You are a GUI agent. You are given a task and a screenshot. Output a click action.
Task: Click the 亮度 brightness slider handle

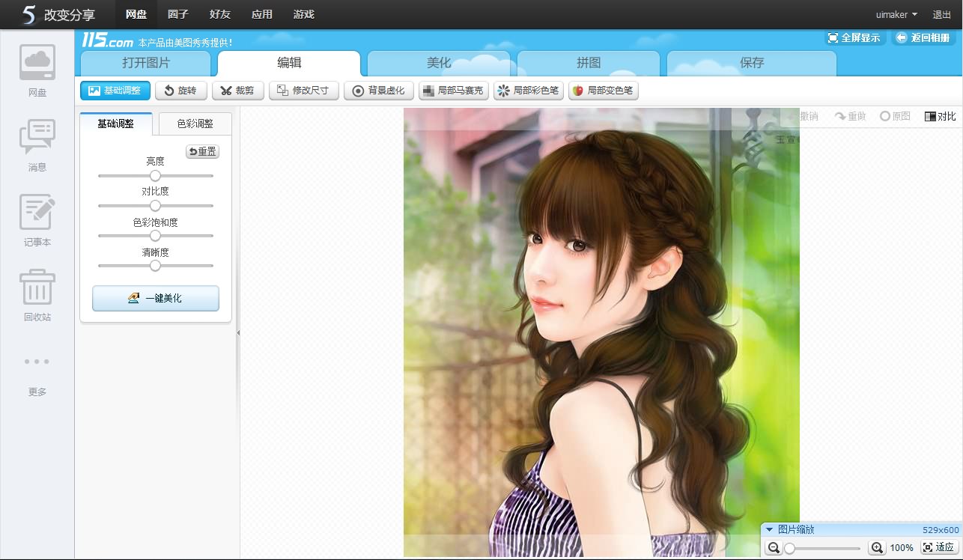[155, 175]
